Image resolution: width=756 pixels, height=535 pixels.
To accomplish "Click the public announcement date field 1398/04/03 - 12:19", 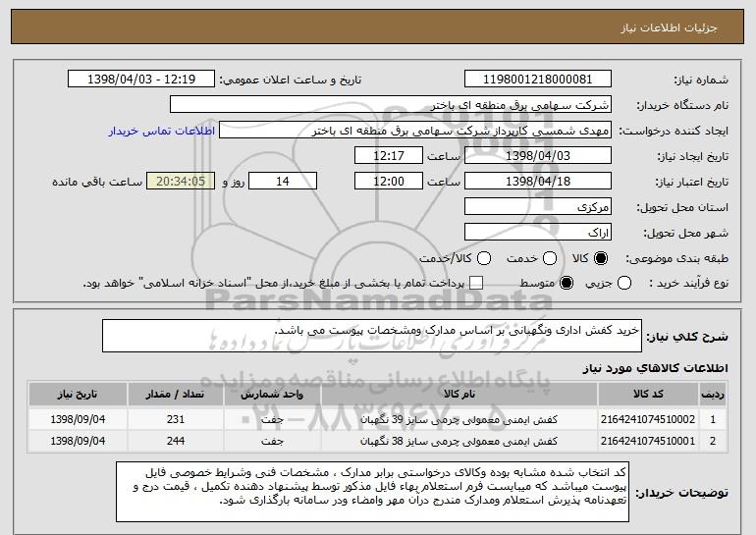I will 141,80.
